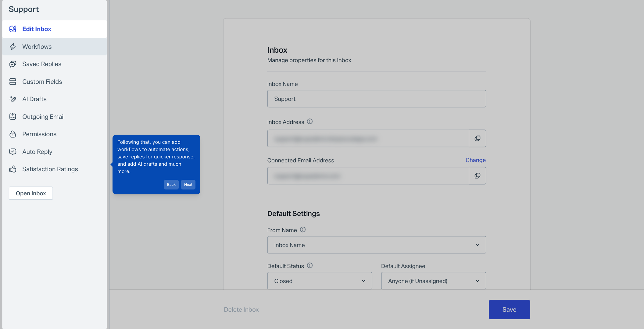Screen dimensions: 644x329
Task: Click the Satisfaction Ratings thumbs-up icon
Action: [x=13, y=169]
